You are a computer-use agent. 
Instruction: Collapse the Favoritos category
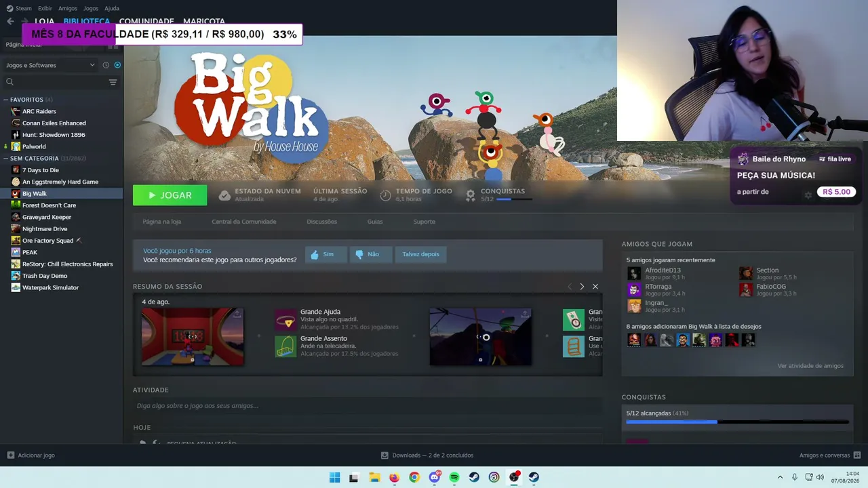6,100
